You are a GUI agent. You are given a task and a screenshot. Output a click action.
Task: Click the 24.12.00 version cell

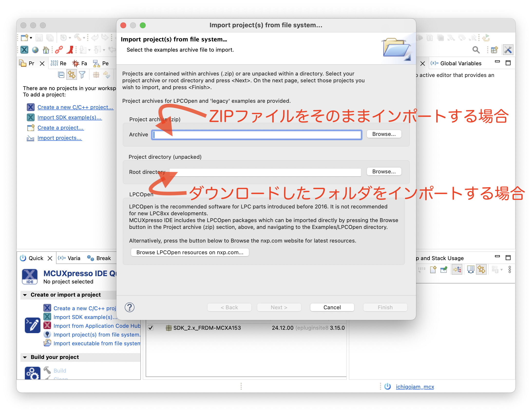[x=283, y=328]
